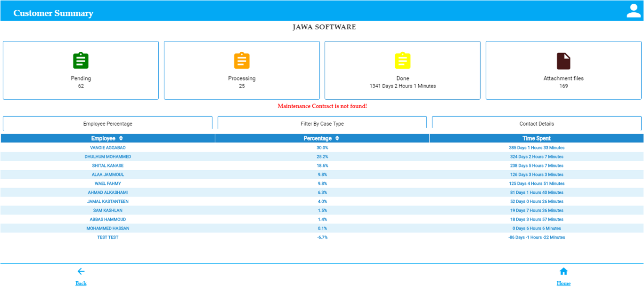644x293 pixels.
Task: Click 0 Days 6 Hours 6 Minutes
Action: [537, 228]
